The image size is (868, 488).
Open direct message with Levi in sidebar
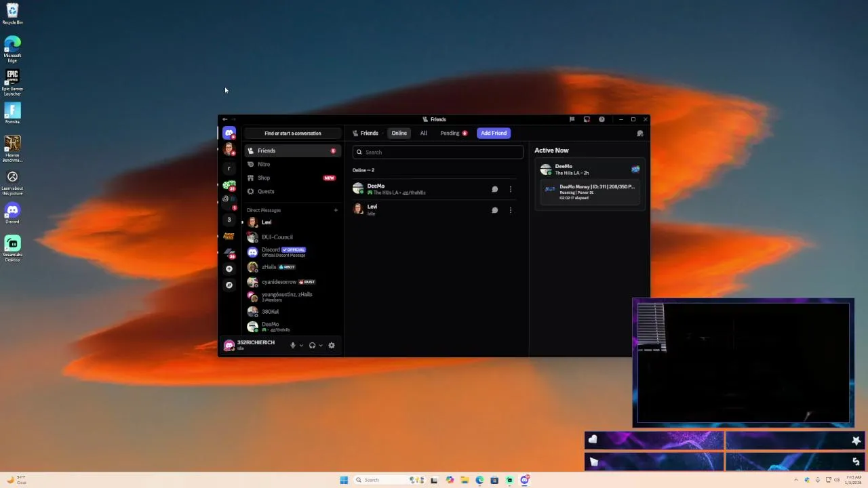tap(292, 222)
